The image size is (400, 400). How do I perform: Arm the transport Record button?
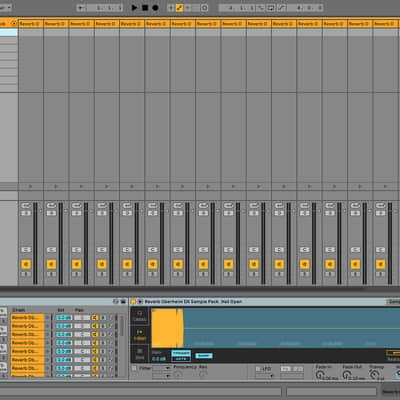pos(155,7)
